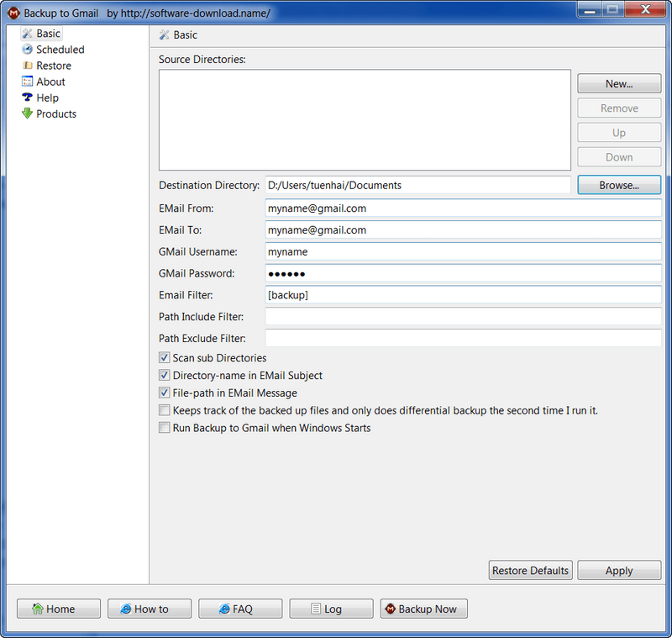Click the Scheduled clock icon
Image resolution: width=672 pixels, height=638 pixels.
pos(28,50)
